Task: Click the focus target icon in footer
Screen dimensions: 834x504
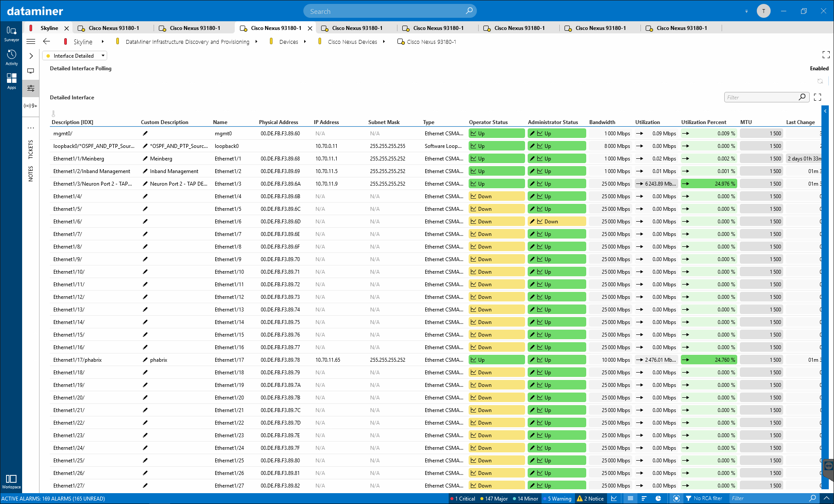Action: [x=676, y=498]
